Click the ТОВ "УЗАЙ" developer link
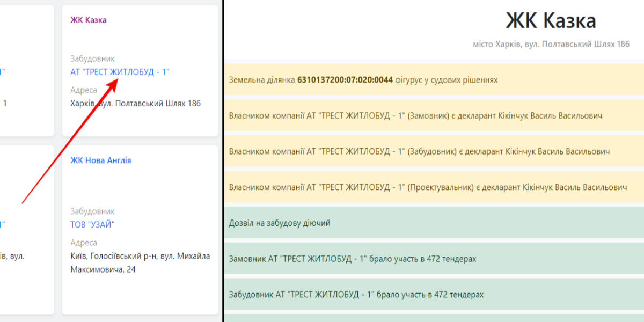644x322 pixels. click(x=93, y=224)
